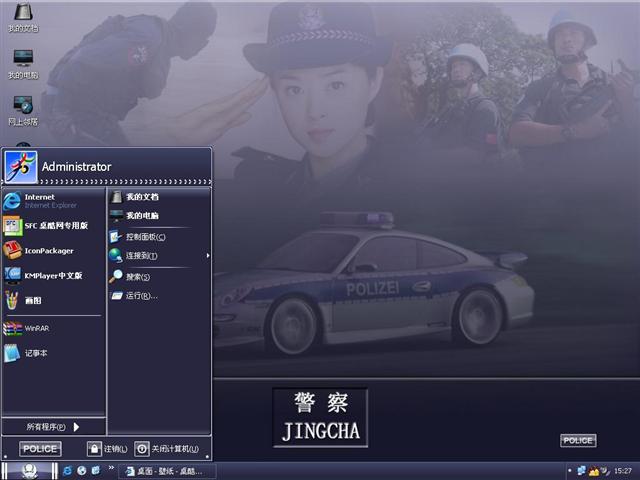Click the KMPlayer icon
Image resolution: width=640 pixels, height=480 pixels.
point(13,276)
